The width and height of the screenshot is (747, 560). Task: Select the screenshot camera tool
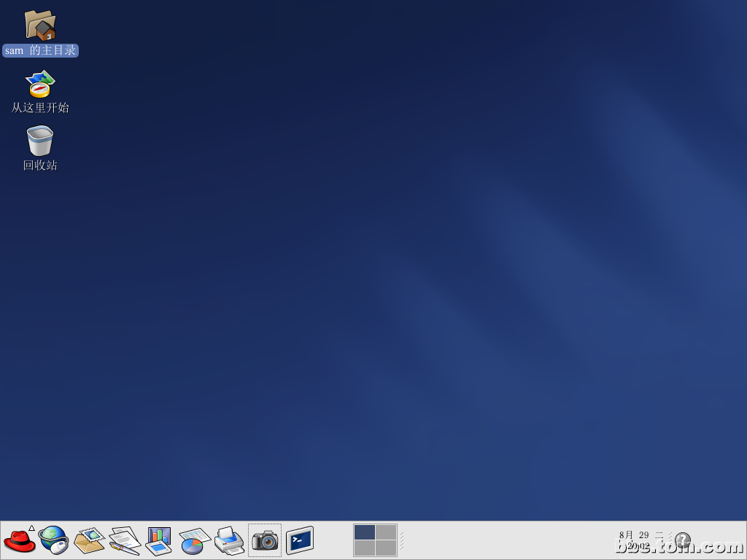point(264,540)
